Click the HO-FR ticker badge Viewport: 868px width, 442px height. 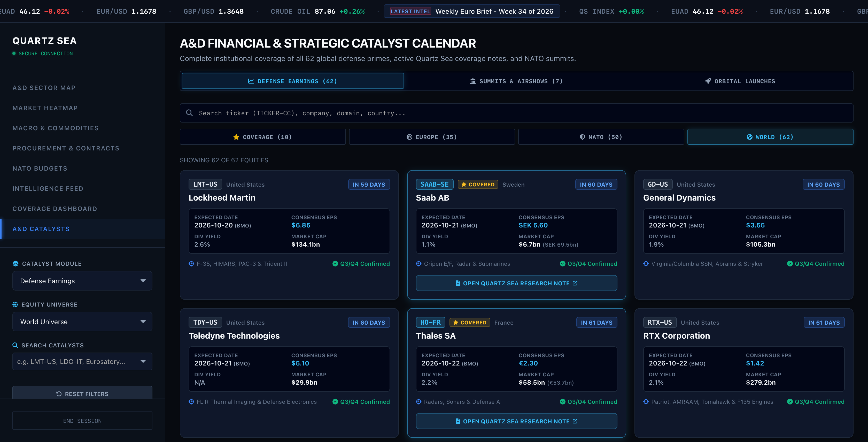(x=430, y=322)
